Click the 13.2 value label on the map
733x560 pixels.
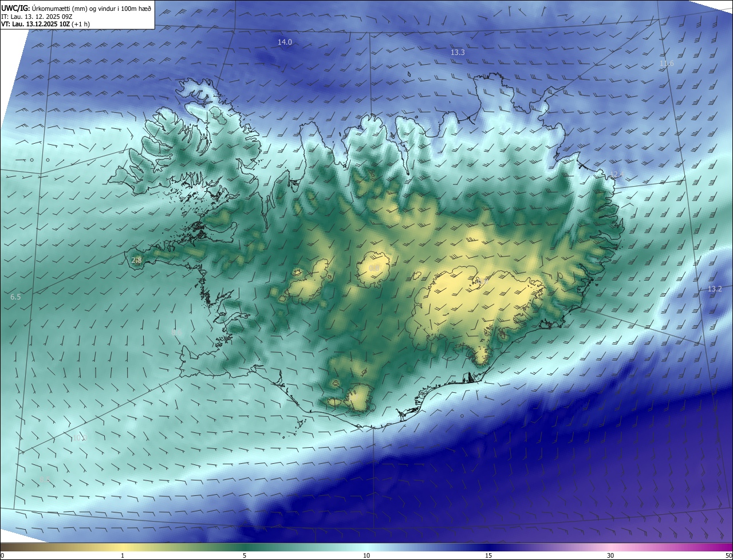click(715, 289)
